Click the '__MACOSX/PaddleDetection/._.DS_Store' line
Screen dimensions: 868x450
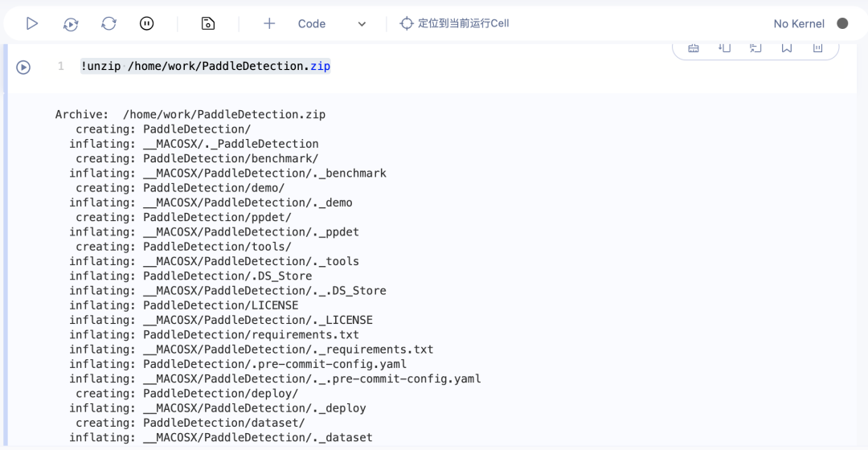click(x=227, y=291)
